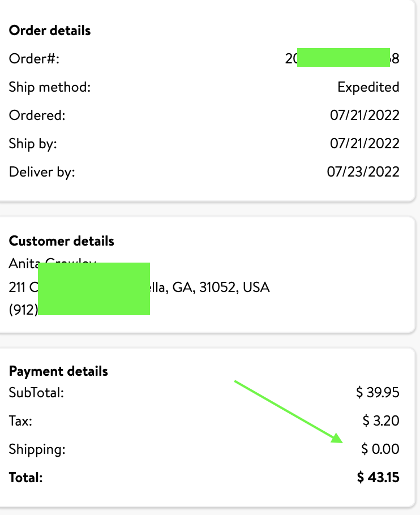This screenshot has height=515, width=420.
Task: Click the Payment details heading
Action: pyautogui.click(x=58, y=371)
